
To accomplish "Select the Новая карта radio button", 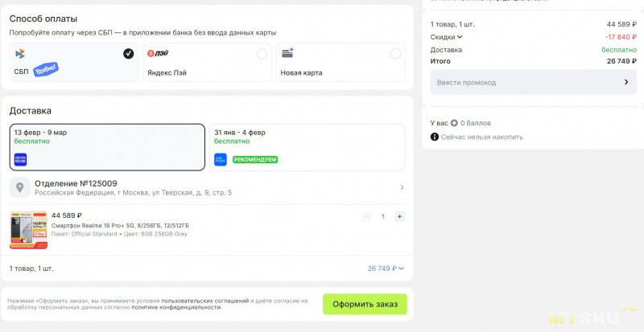I will click(394, 54).
